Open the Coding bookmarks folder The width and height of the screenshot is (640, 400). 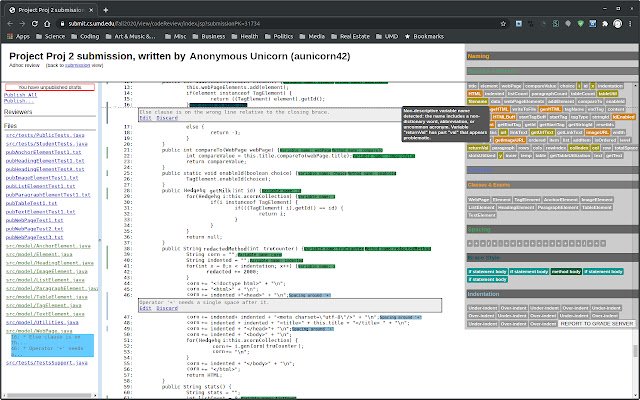point(85,36)
